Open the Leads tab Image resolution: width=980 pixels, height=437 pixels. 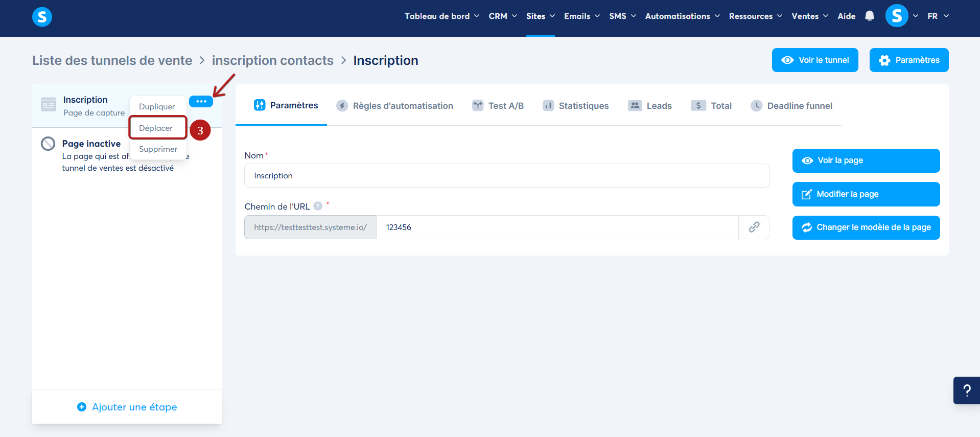[650, 105]
